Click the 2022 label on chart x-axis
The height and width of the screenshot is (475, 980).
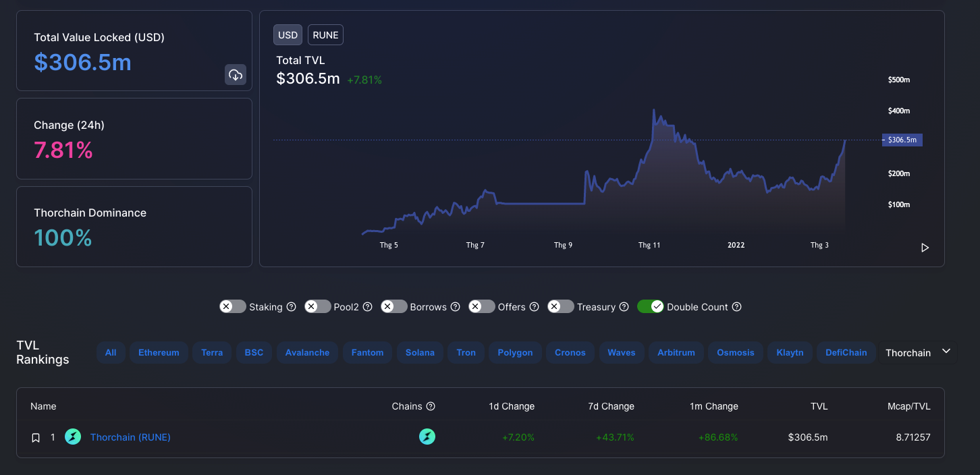point(736,245)
